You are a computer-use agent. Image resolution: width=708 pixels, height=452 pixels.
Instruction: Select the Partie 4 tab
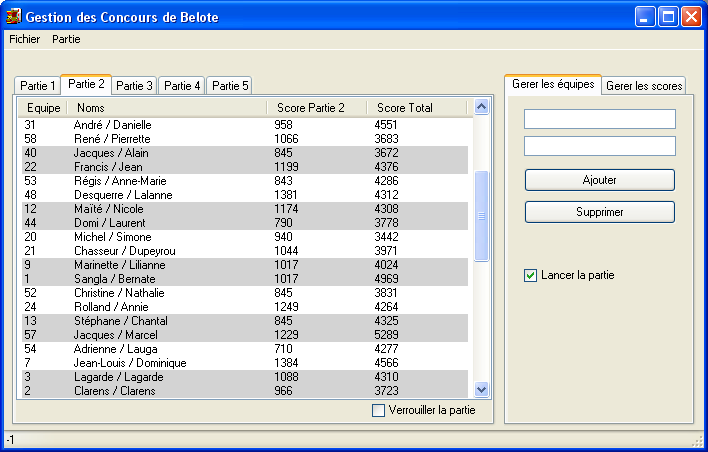click(x=182, y=86)
